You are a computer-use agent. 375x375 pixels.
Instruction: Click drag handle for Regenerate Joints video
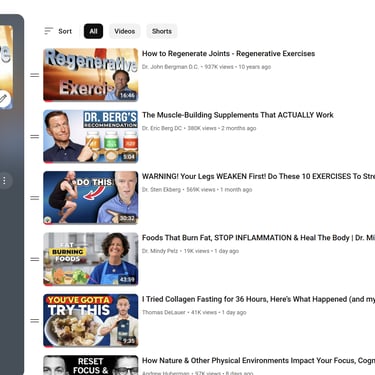(35, 75)
